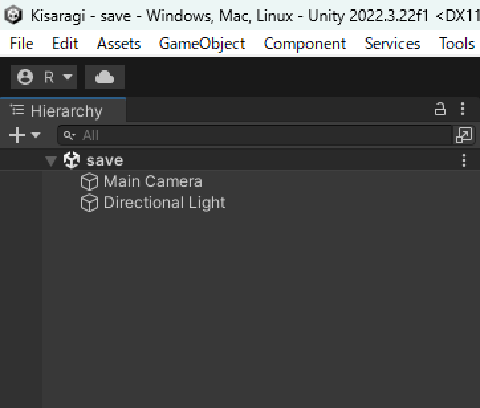Screen dimensions: 480x408
Task: Open the File menu
Action: (x=22, y=43)
